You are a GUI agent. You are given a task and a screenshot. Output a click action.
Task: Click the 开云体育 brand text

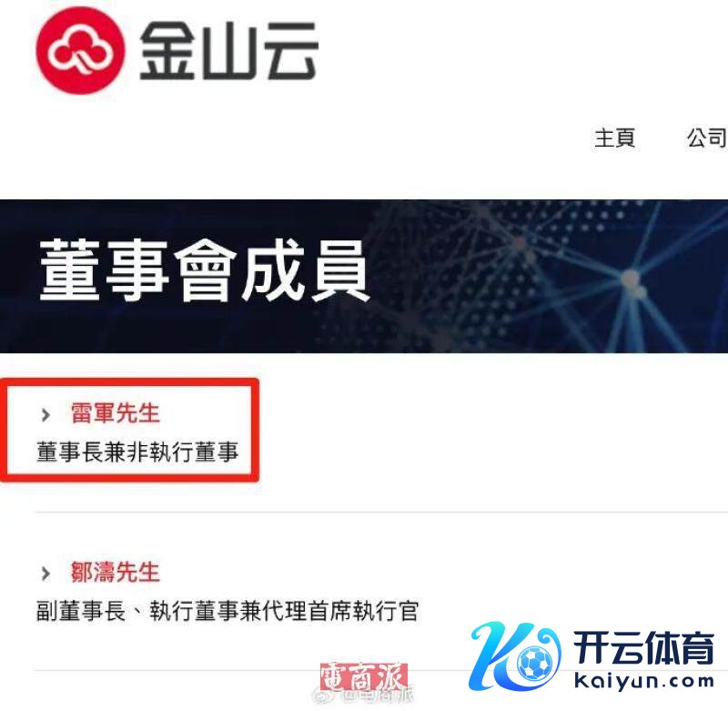pos(644,648)
